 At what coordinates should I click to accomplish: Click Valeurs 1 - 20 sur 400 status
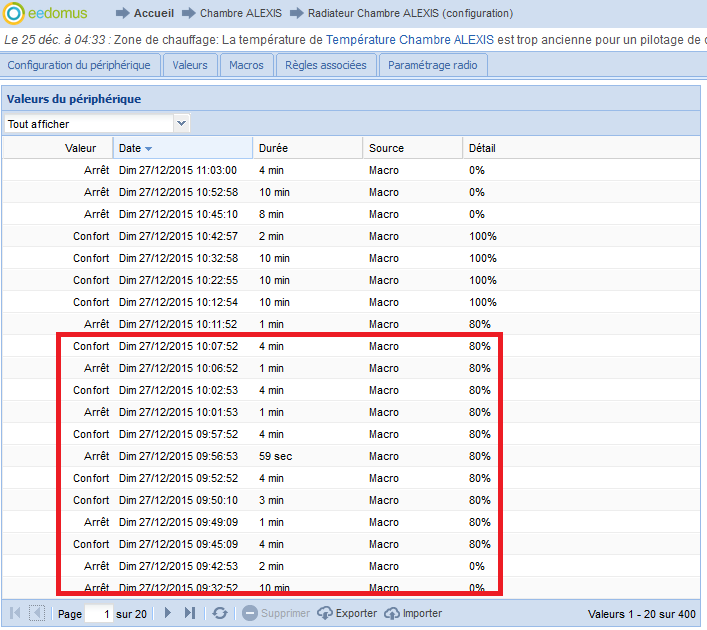[642, 616]
